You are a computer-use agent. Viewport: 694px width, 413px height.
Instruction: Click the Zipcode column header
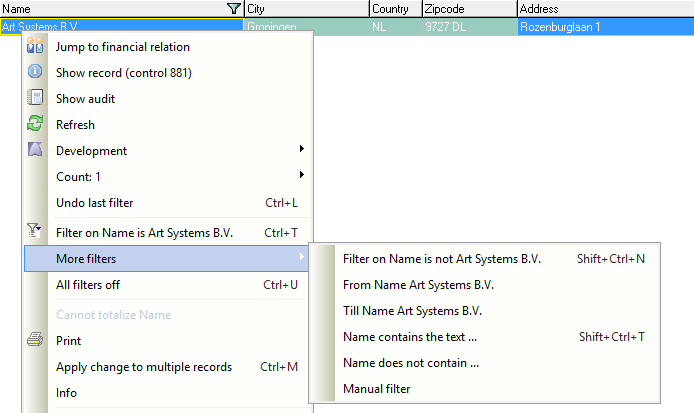[470, 9]
